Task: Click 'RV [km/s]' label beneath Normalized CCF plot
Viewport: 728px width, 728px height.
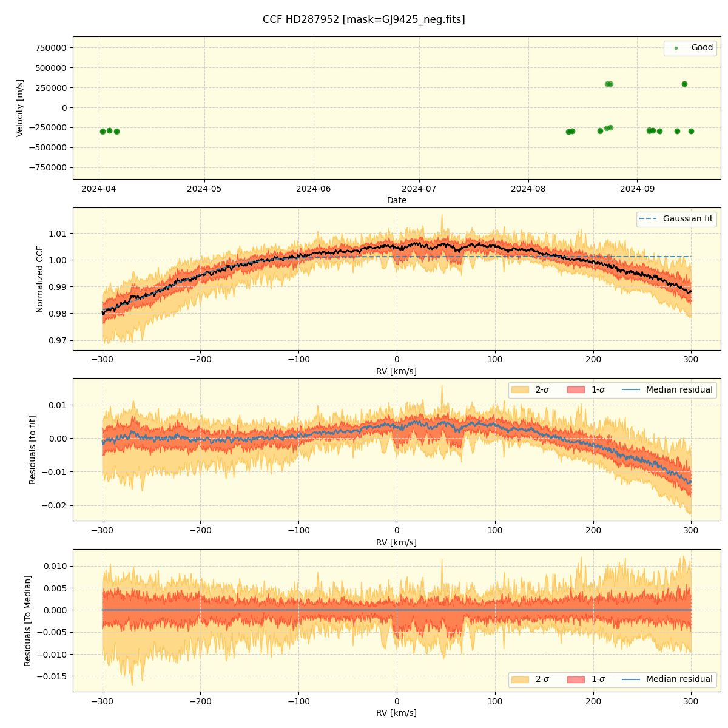Action: coord(397,371)
